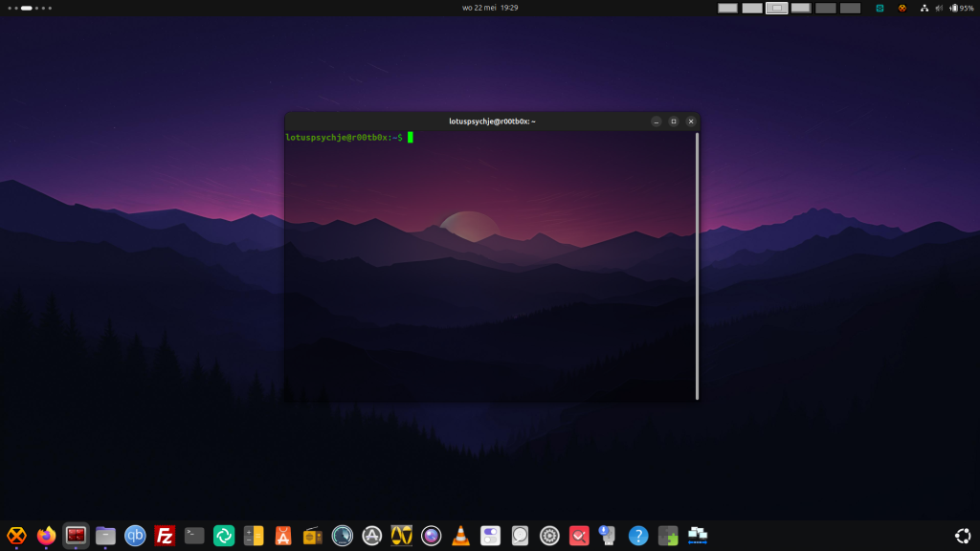Switch to the fourth workspace thumbnail
980x551 pixels.
coord(801,8)
